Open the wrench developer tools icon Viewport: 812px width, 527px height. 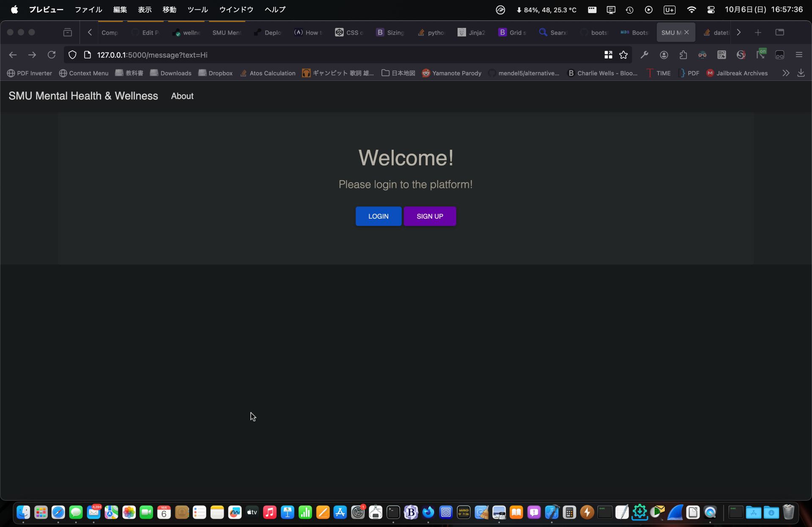(645, 55)
